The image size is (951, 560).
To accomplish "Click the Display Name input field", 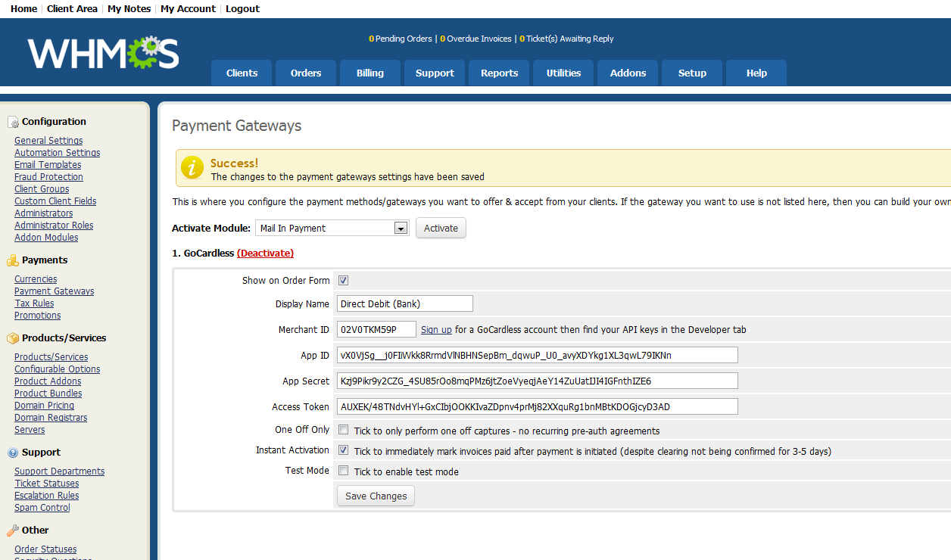I will (405, 303).
